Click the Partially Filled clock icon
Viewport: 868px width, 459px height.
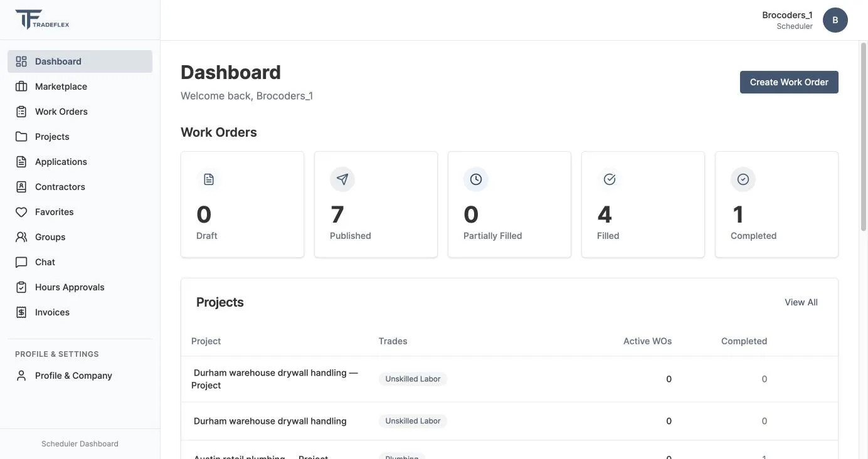point(476,179)
